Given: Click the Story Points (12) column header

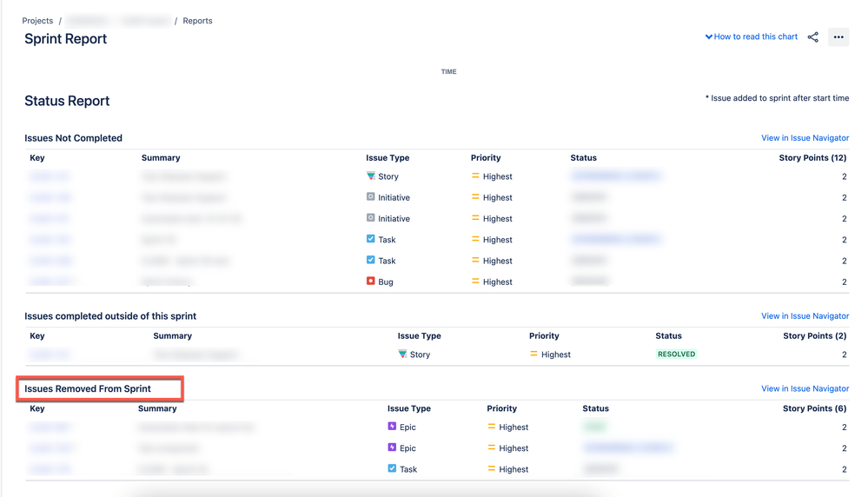Looking at the screenshot, I should 812,158.
